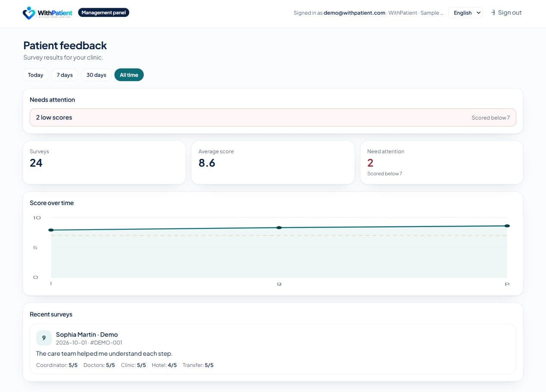Image resolution: width=546 pixels, height=392 pixels.
Task: Click the Recent surveys heading
Action: coord(51,314)
